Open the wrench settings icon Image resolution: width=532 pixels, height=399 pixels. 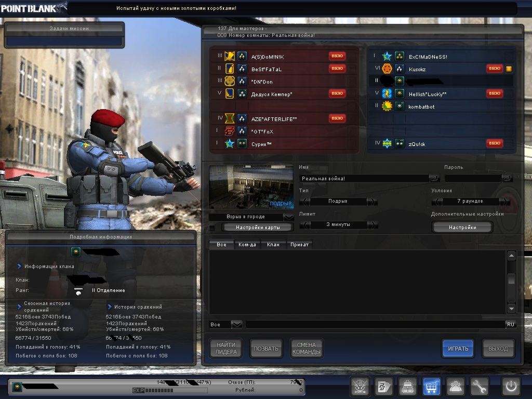point(479,386)
